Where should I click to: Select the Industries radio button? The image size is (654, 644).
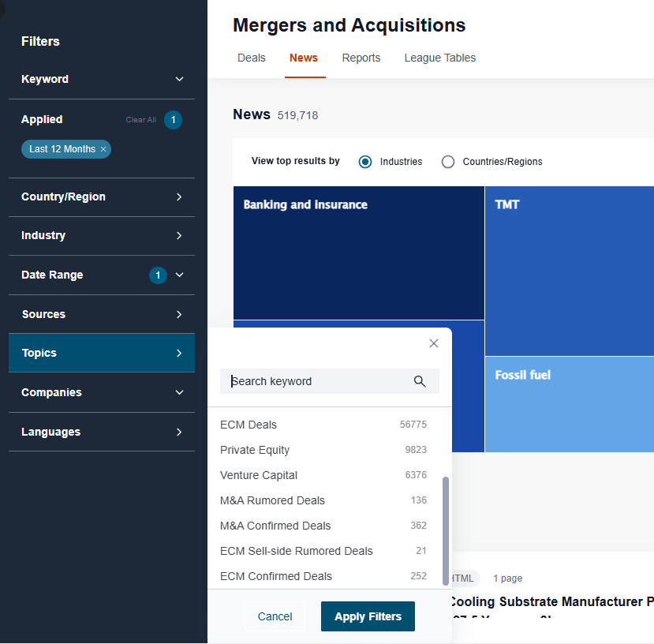pos(365,162)
